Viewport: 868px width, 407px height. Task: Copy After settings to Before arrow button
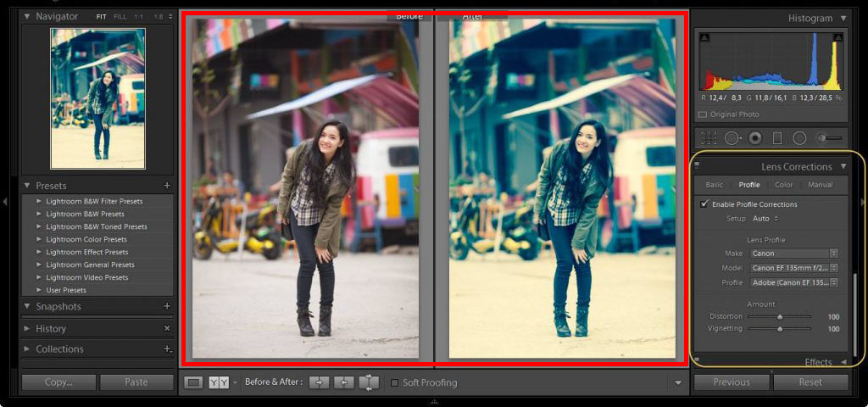point(344,382)
